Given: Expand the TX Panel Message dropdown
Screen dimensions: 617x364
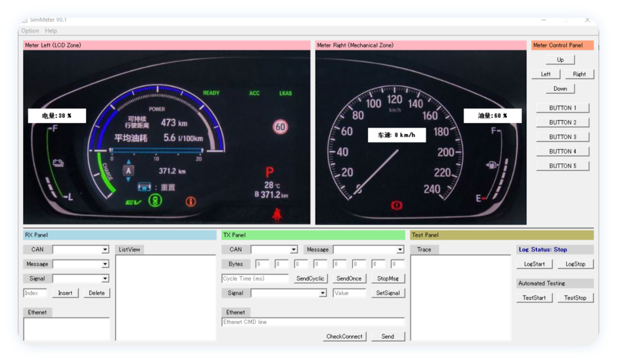Looking at the screenshot, I should coord(400,250).
